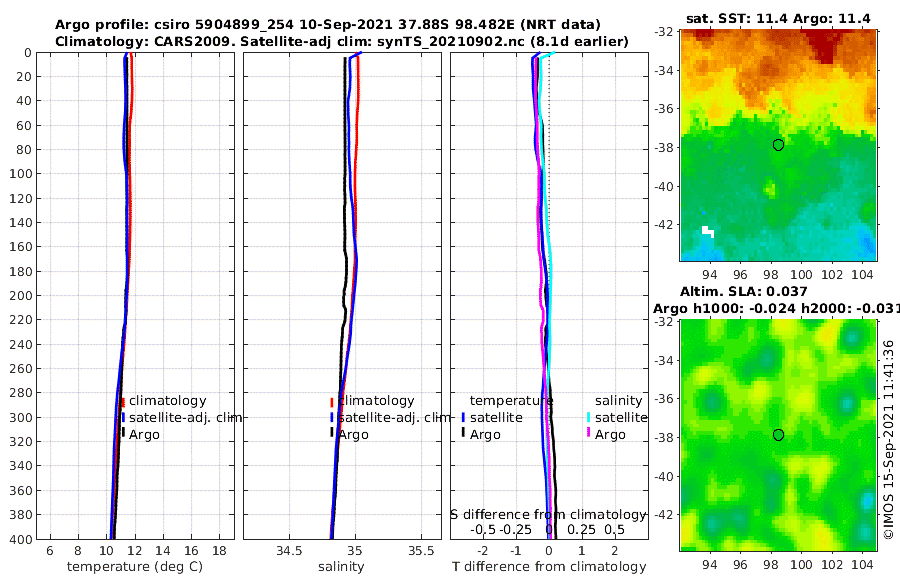Click the Argo profile title text
Viewport: 900px width, 580px height.
328,25
